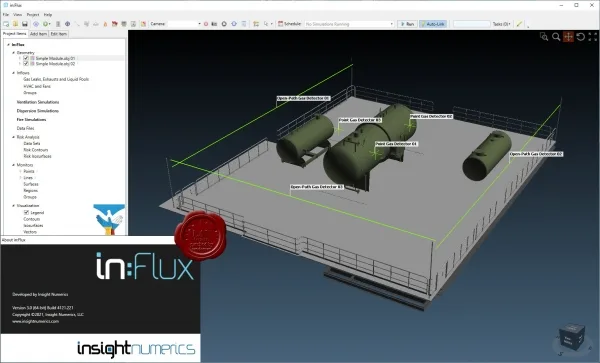The height and width of the screenshot is (363, 600).
Task: Click the dark blue globe toolbar icon
Action: [67, 24]
